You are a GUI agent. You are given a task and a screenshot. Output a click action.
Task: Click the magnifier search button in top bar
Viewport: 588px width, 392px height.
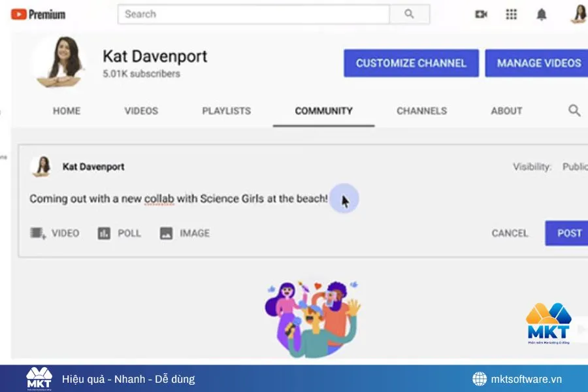410,14
